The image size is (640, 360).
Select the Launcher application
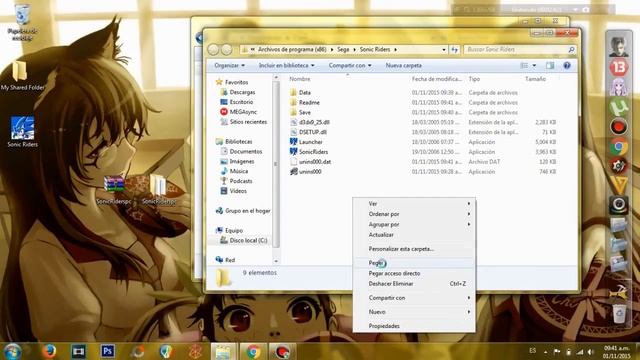point(311,142)
